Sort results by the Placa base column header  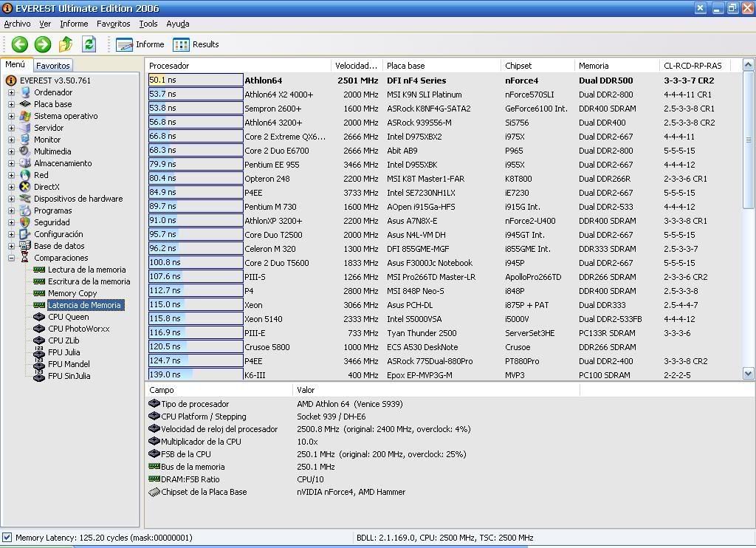pos(441,66)
